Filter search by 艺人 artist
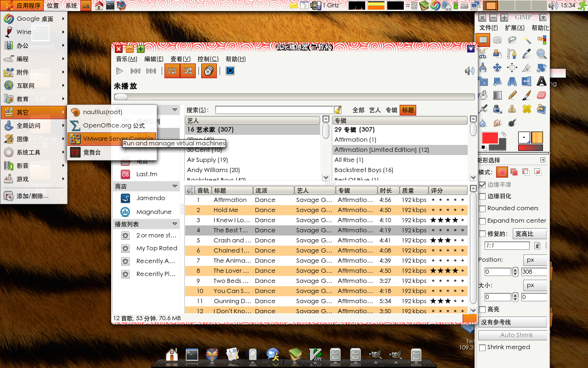The width and height of the screenshot is (588, 368). click(x=375, y=110)
